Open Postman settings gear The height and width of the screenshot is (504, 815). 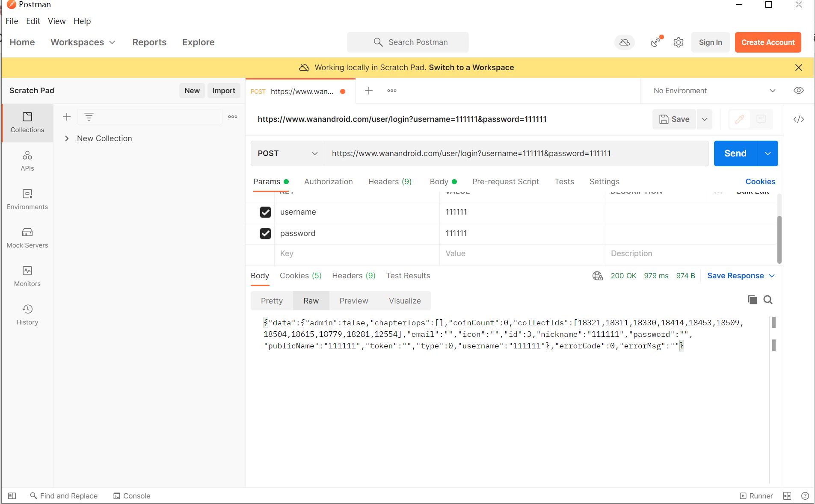click(x=678, y=42)
